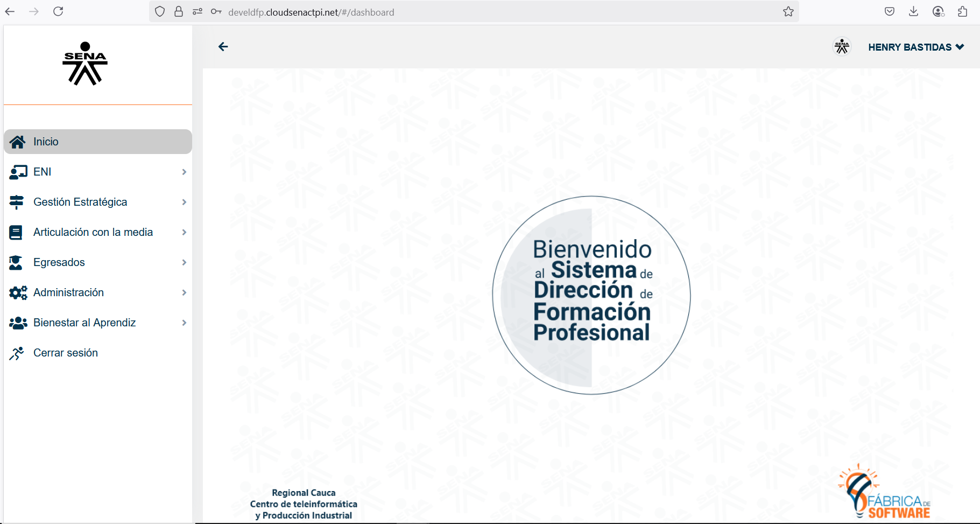Click the back arrow in header

[223, 47]
